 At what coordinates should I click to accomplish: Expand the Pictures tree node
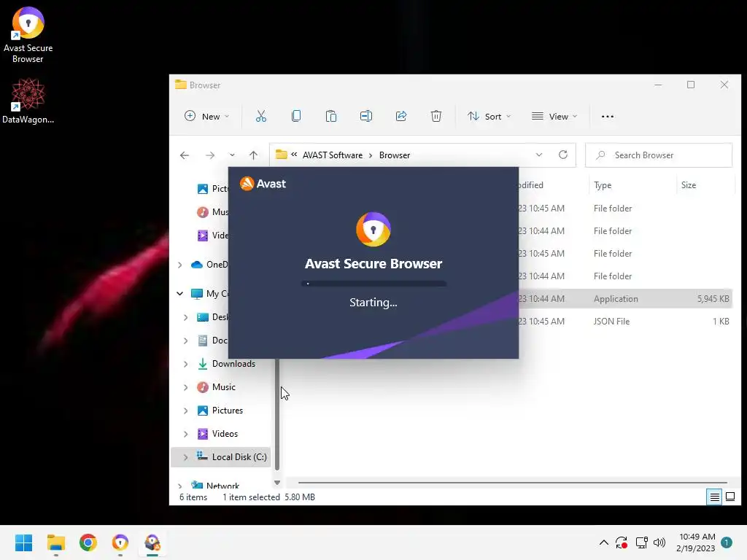(x=185, y=411)
